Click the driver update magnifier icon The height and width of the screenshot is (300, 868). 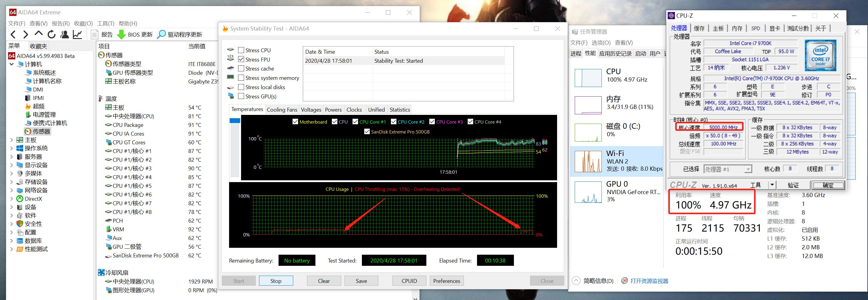point(162,34)
